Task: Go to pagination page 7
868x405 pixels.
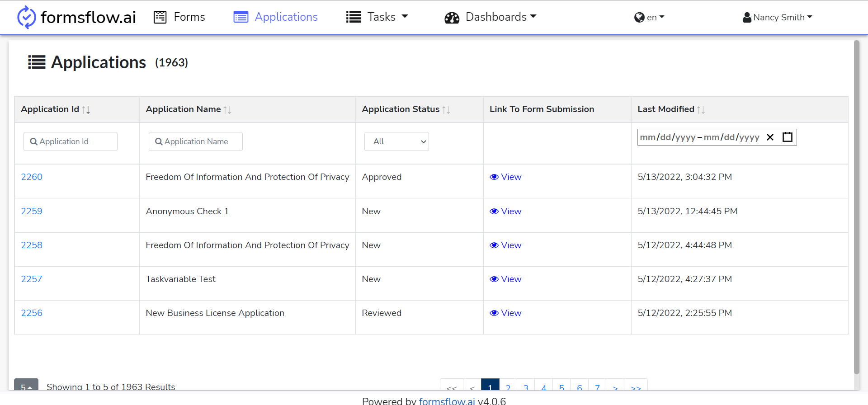Action: pos(597,385)
